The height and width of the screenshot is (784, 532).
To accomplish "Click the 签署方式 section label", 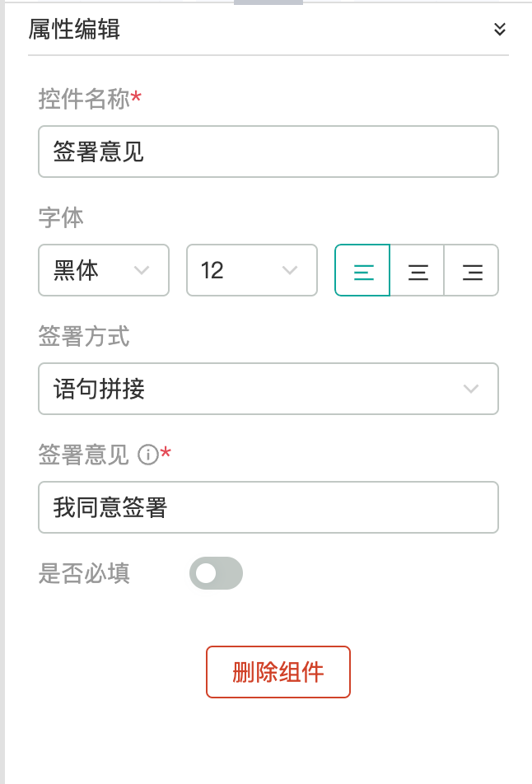I will tap(84, 337).
